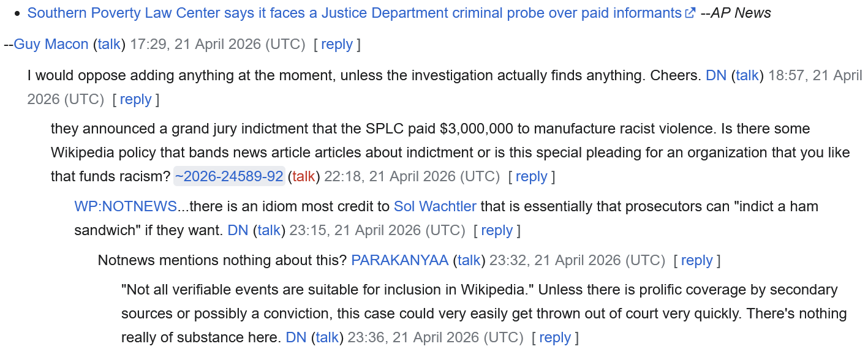This screenshot has width=868, height=349.
Task: Open the AP News Southern Poverty Law Center article link
Action: 354,13
